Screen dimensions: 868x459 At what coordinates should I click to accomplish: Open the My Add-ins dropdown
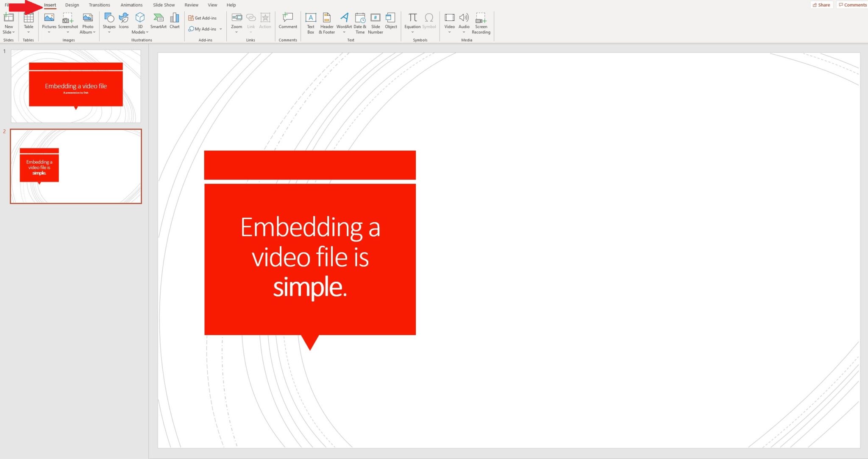click(220, 29)
